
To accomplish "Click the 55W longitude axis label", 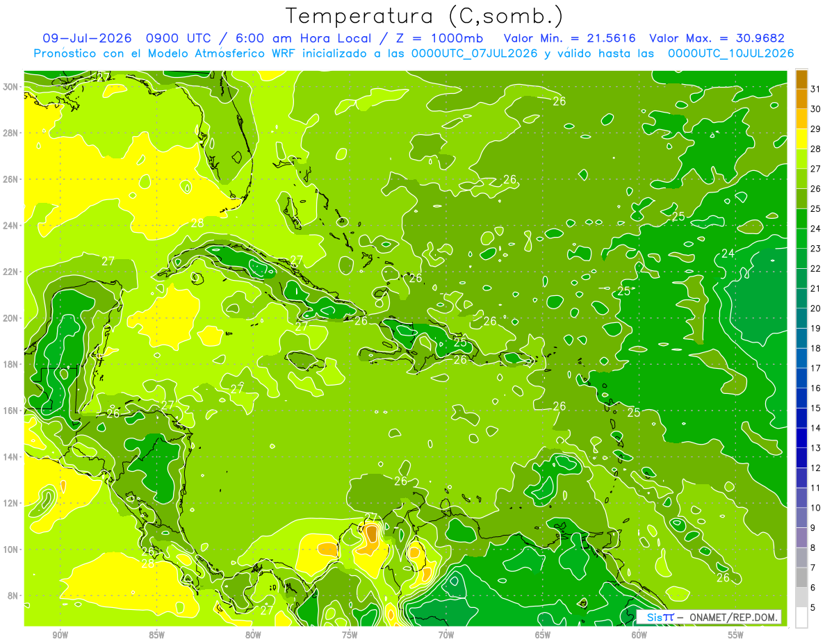I will pos(736,634).
